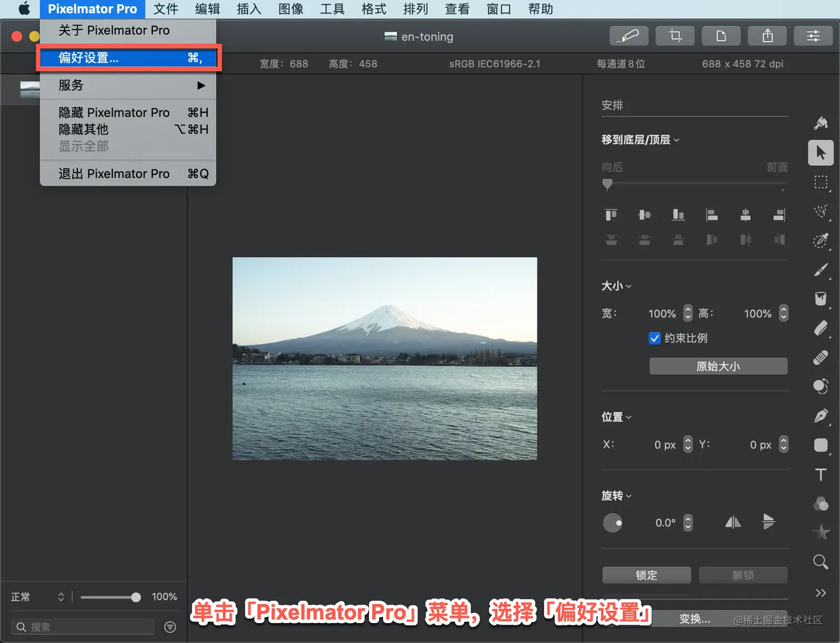Select the Reshape warp tool
Viewport: 840px width, 643px height.
pyautogui.click(x=821, y=386)
